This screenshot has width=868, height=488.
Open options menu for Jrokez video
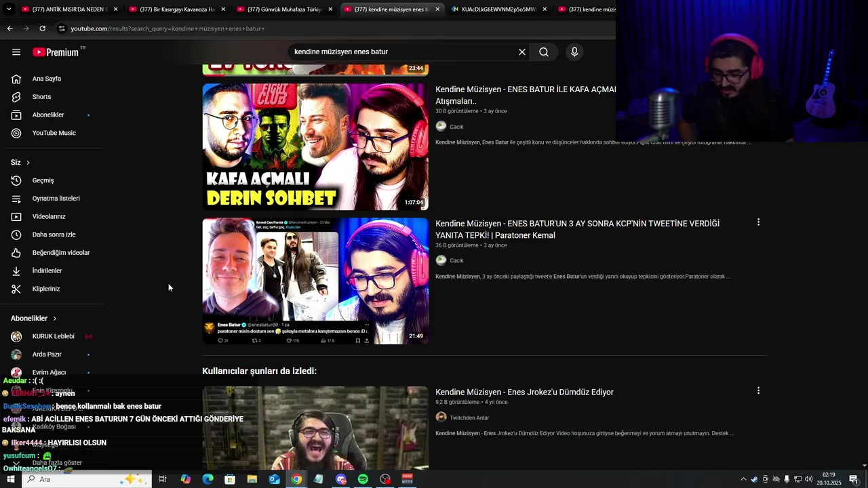(758, 391)
